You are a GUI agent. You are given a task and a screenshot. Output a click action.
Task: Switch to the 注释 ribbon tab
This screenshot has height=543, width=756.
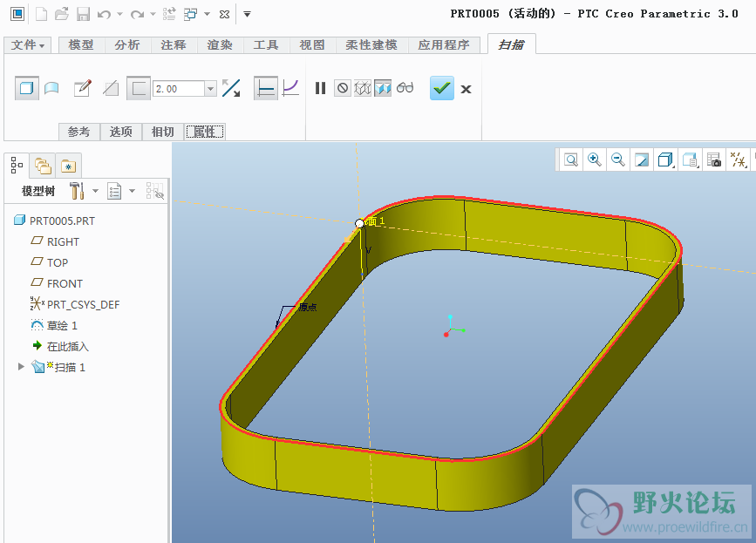point(174,44)
